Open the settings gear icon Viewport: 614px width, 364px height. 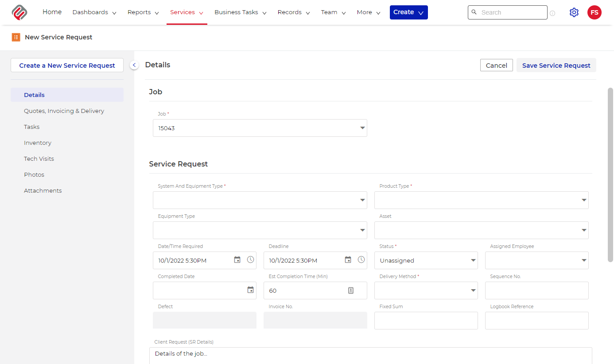point(574,12)
